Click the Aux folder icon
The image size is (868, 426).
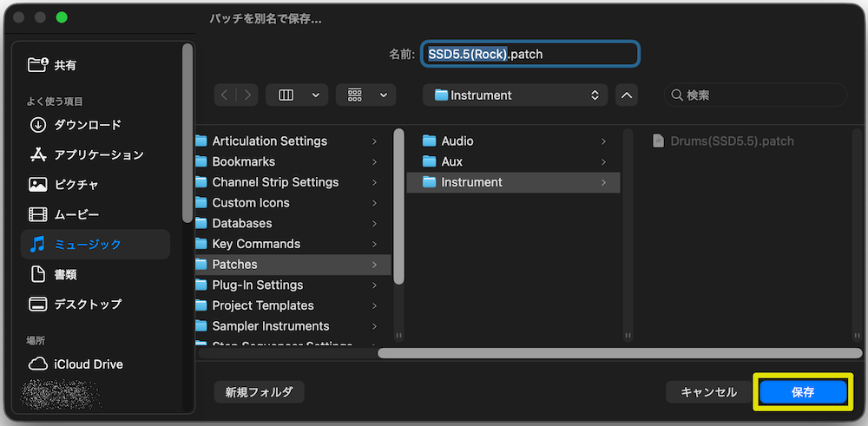[x=429, y=161]
